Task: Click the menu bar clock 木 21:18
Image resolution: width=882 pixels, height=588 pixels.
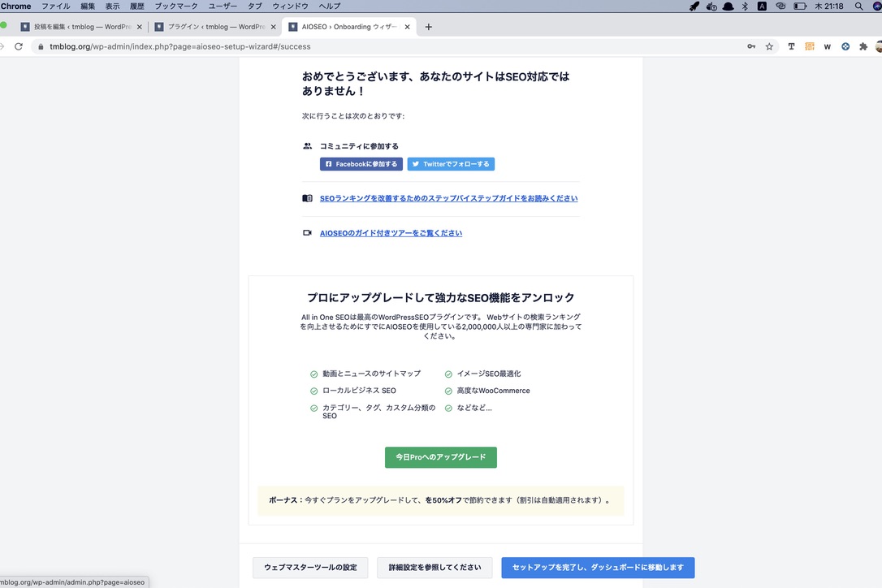Action: (x=829, y=6)
